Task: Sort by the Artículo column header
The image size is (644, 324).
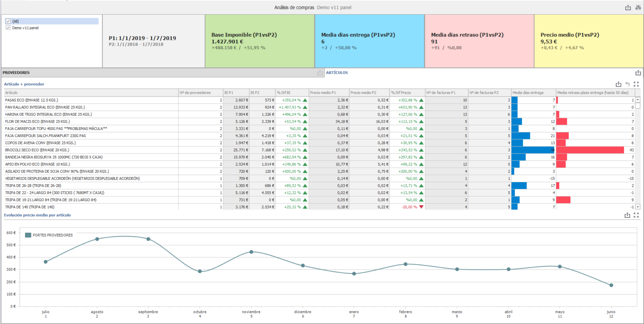Action: 91,93
